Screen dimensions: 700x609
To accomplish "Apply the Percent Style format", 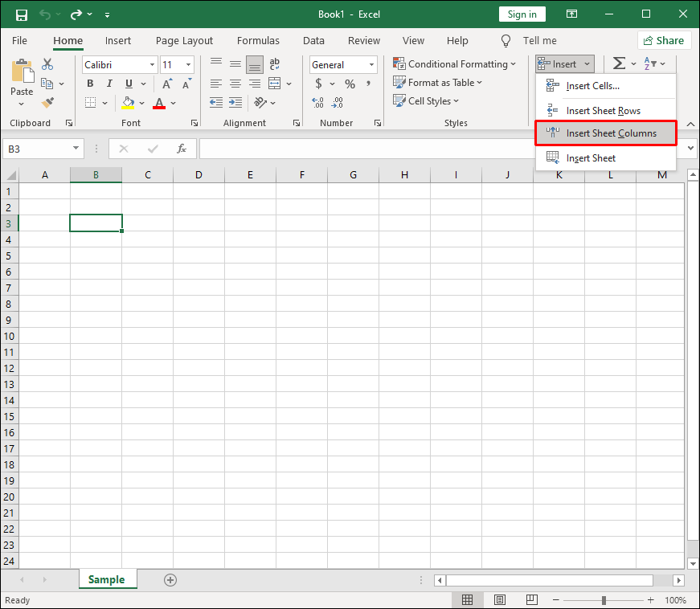I will [x=350, y=84].
